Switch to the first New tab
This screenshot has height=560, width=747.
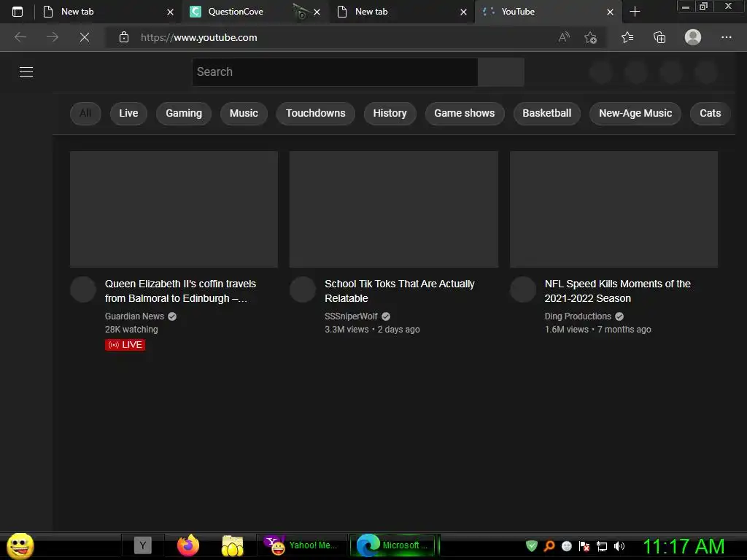[77, 12]
